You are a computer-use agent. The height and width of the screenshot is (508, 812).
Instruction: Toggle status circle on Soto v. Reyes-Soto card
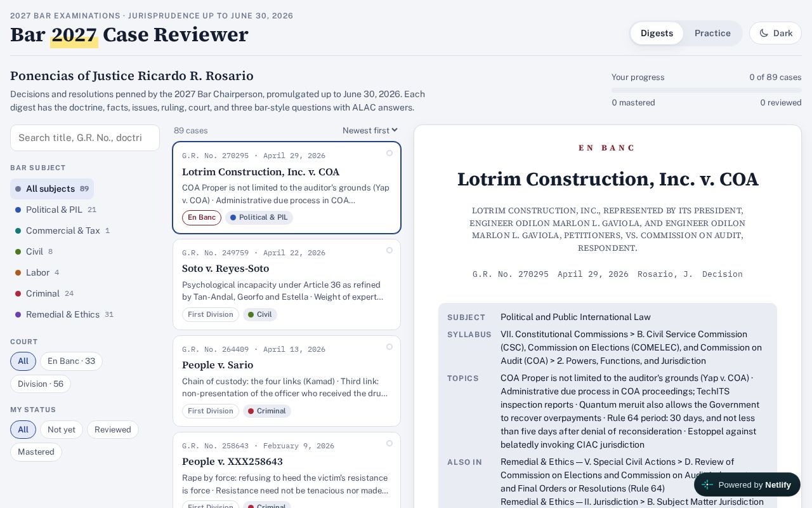pos(390,250)
